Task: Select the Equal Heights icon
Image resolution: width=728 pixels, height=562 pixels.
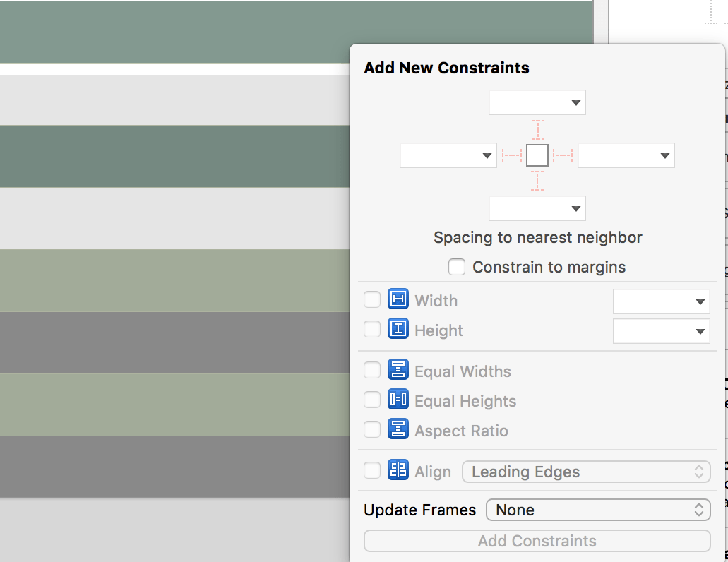Action: point(398,400)
